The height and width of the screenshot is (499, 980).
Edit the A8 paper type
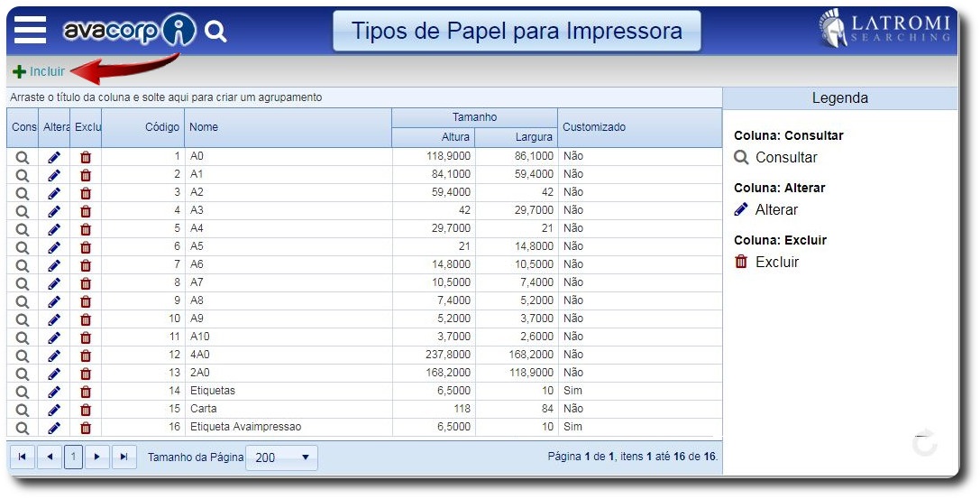[x=54, y=301]
